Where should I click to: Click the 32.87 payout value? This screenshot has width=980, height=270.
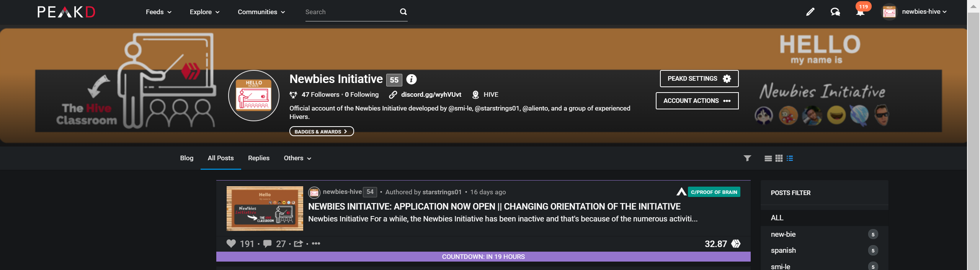pyautogui.click(x=715, y=244)
